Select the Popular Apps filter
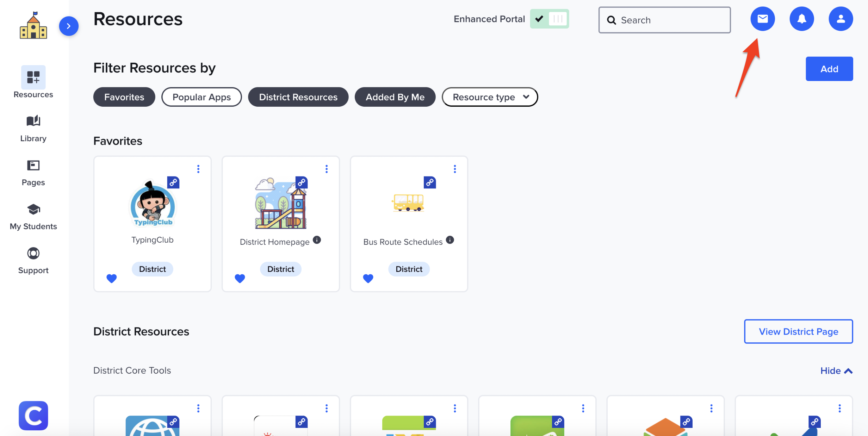 [x=201, y=97]
